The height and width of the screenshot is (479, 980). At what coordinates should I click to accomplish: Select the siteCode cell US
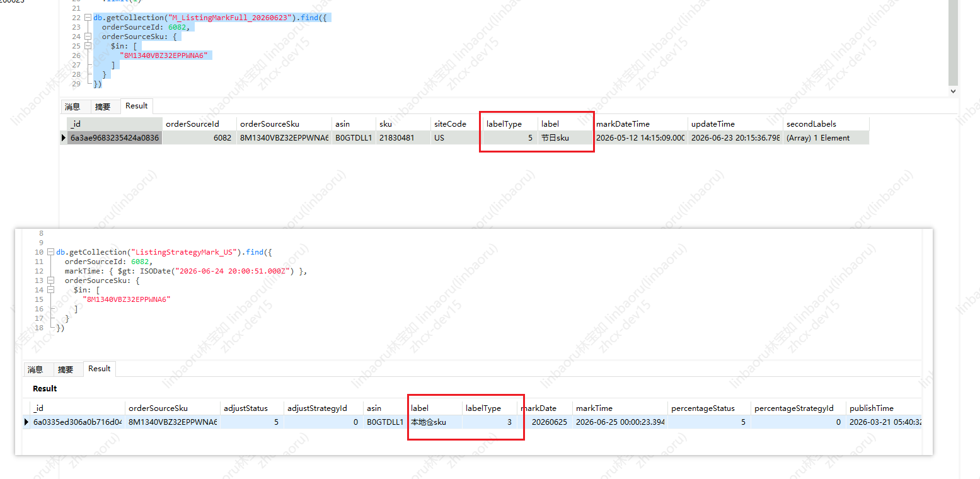click(457, 138)
